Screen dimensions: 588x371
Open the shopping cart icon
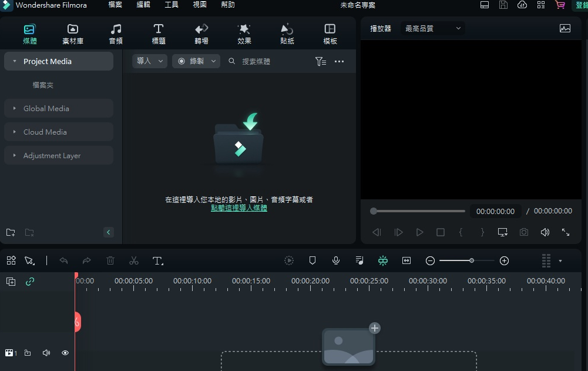point(560,5)
